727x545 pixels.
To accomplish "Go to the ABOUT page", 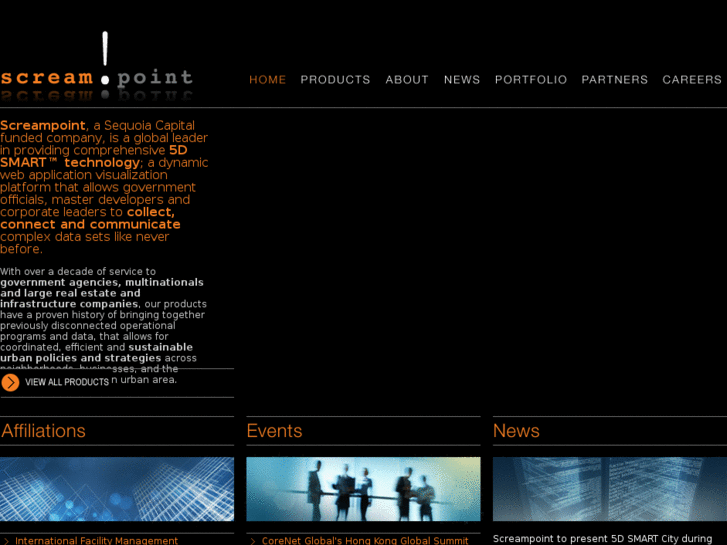I will coord(407,80).
